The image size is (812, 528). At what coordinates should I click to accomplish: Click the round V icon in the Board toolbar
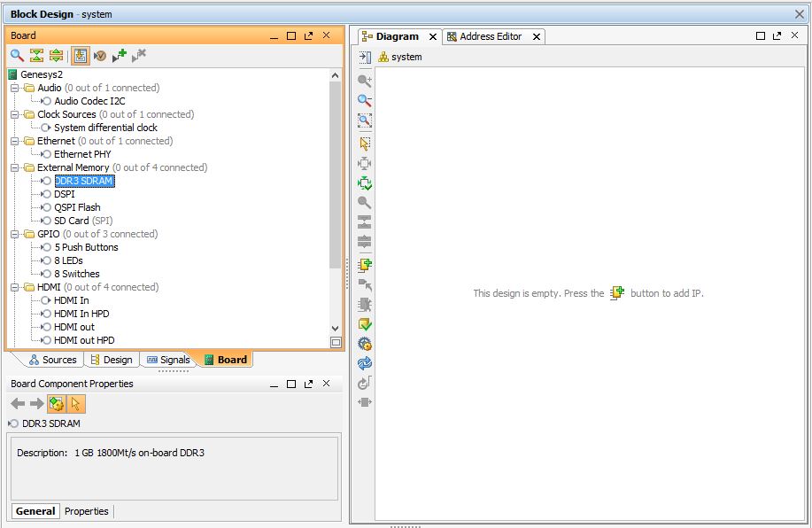click(100, 55)
